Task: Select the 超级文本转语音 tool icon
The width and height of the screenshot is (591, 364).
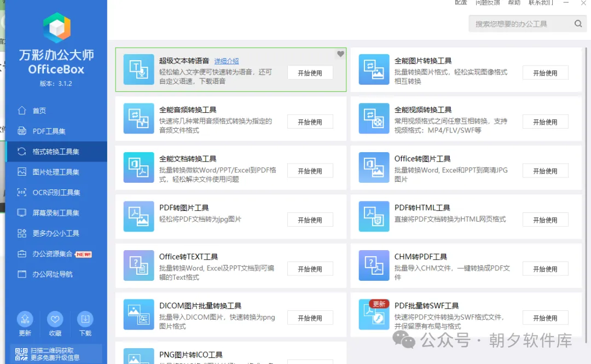Action: (x=138, y=69)
